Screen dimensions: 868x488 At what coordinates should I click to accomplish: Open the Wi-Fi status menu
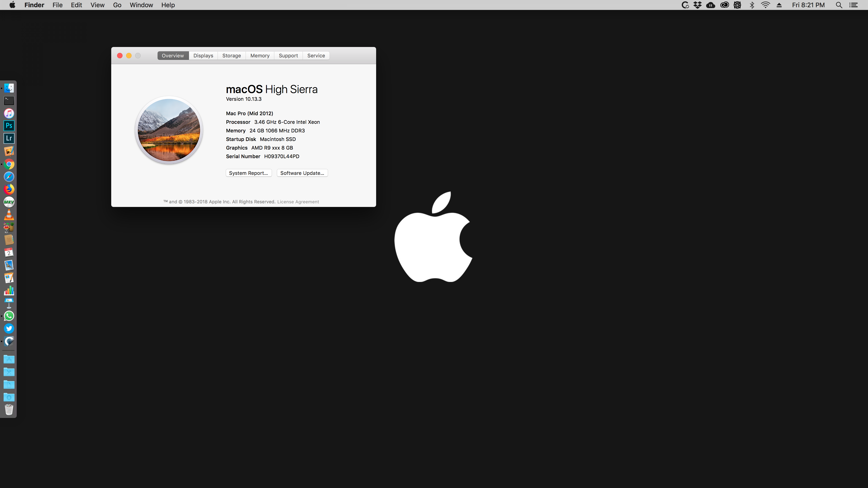765,5
